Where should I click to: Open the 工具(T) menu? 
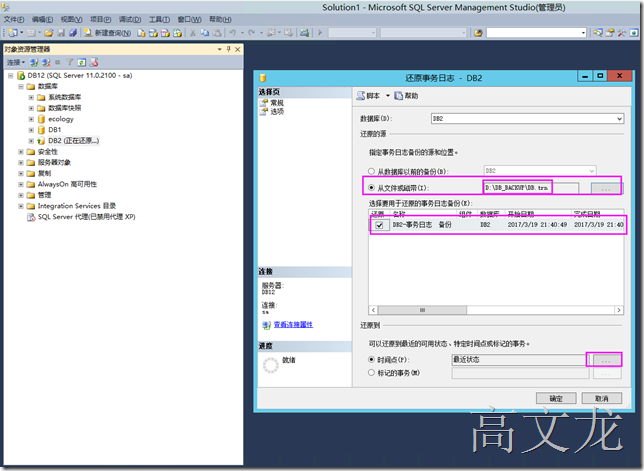(159, 19)
